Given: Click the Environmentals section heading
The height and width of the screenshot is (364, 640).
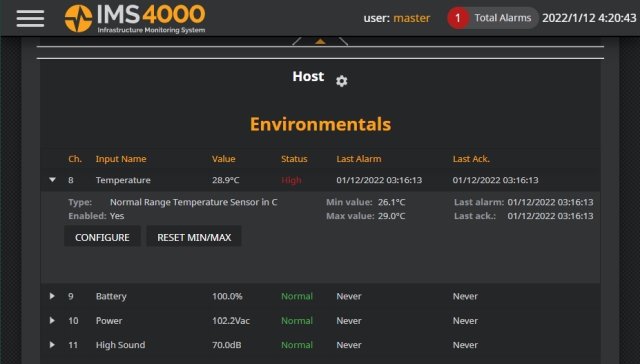Looking at the screenshot, I should (x=320, y=124).
